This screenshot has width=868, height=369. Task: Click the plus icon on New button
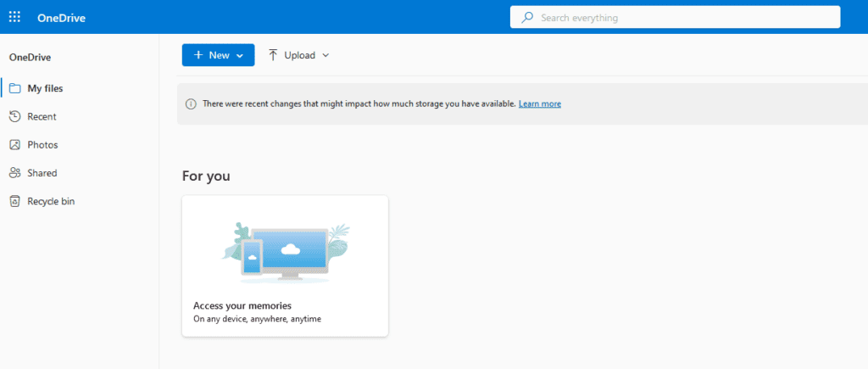click(198, 55)
